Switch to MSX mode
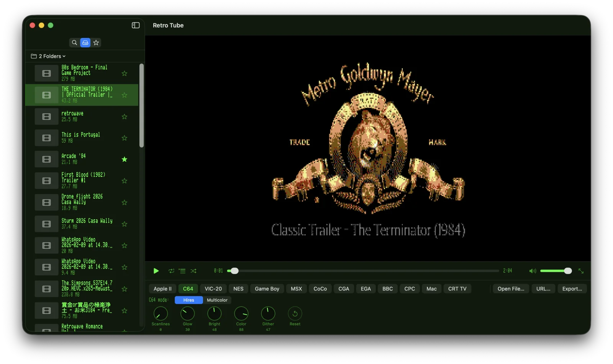613x364 pixels. [296, 289]
